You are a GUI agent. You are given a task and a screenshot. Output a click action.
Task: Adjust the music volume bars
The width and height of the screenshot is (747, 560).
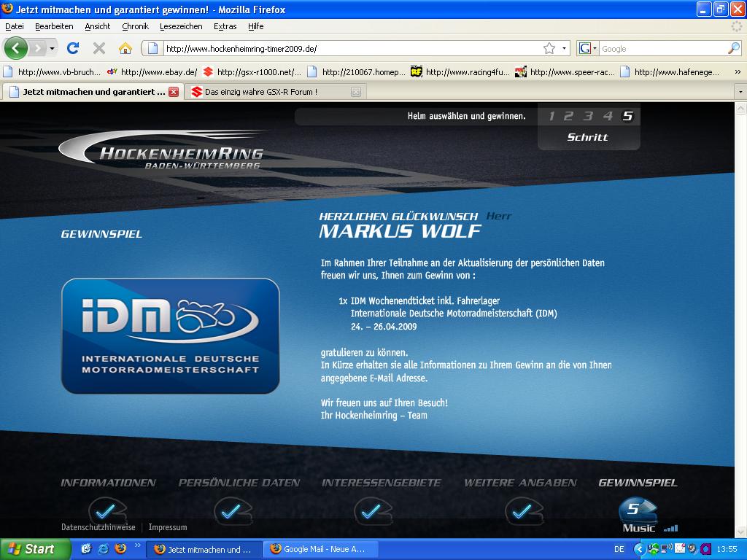click(x=671, y=528)
